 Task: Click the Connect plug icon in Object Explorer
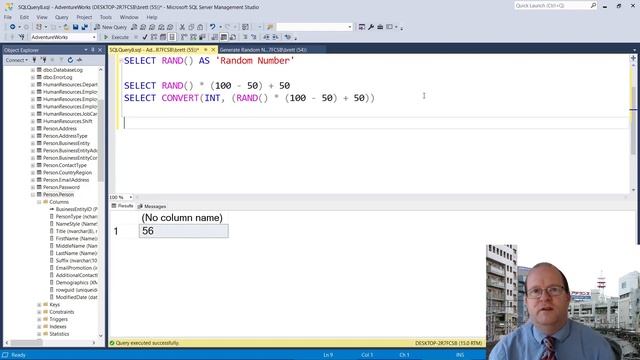34,60
